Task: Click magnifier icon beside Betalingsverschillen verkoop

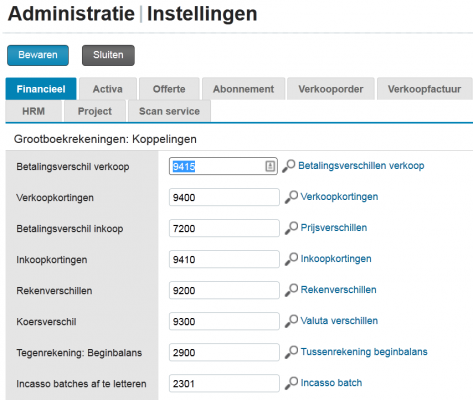Action: tap(289, 166)
